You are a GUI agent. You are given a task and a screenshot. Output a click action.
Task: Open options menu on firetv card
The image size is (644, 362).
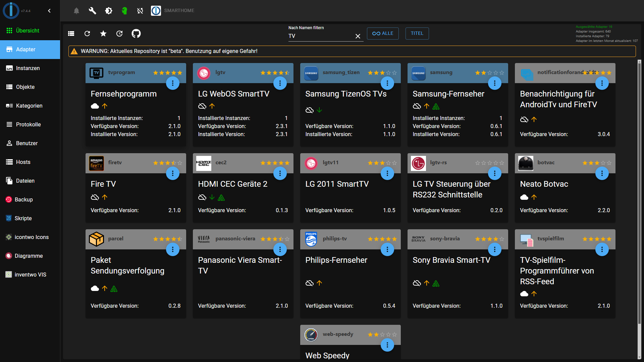pos(173,173)
